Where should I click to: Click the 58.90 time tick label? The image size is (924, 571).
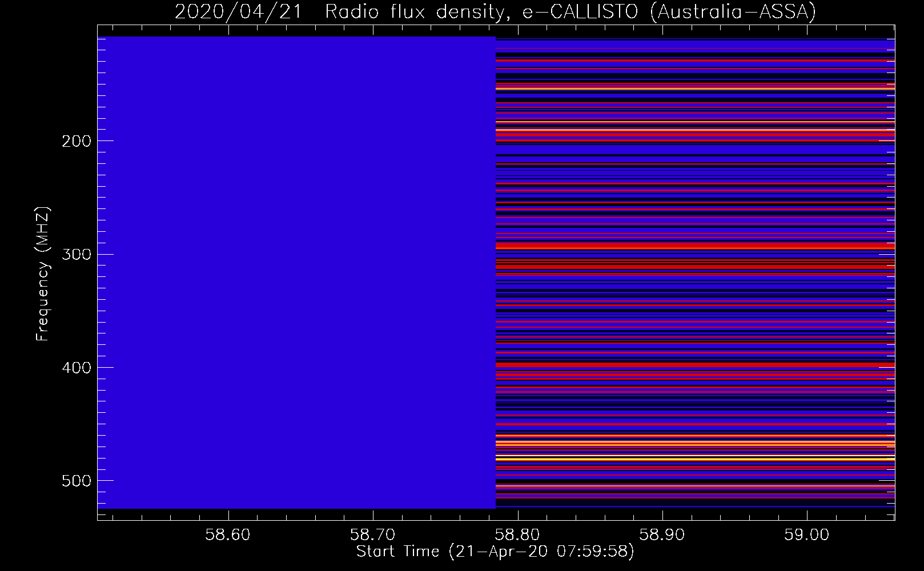(x=662, y=534)
